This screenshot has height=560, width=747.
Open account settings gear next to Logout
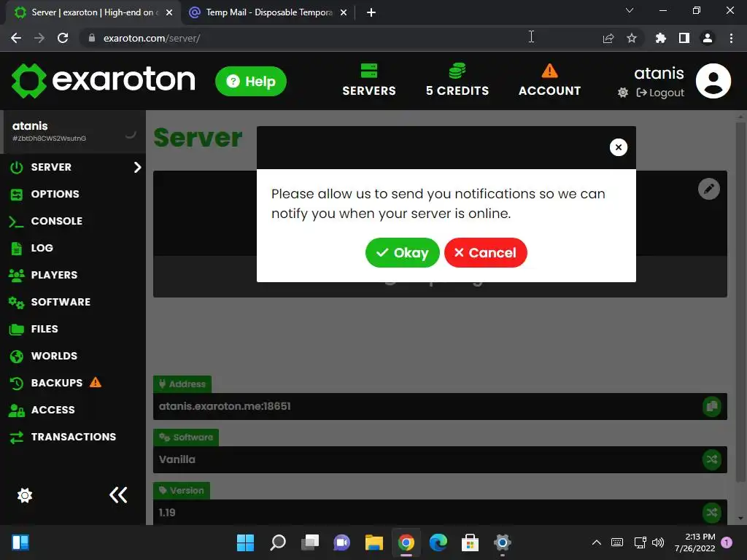click(623, 93)
